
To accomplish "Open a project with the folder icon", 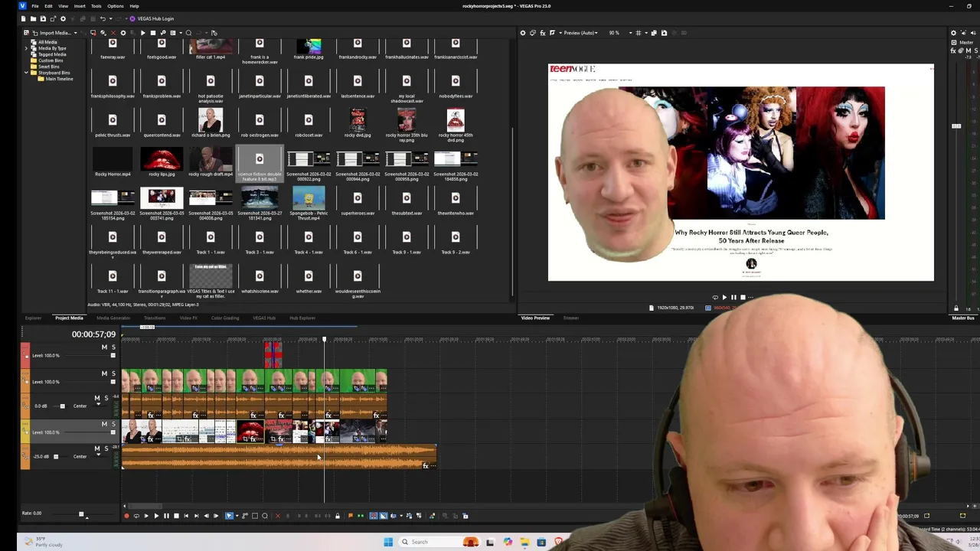I will coord(33,18).
